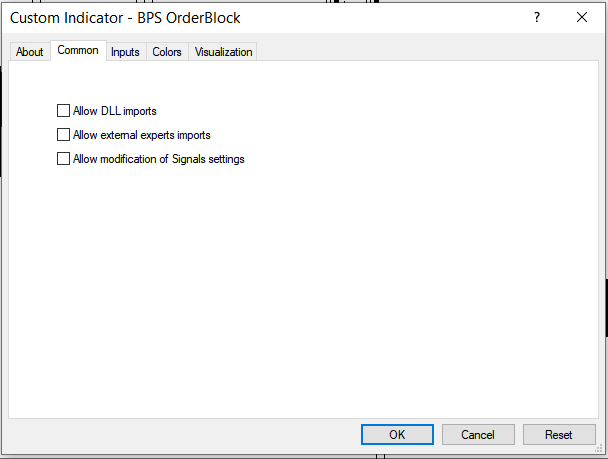Select the Common tab
This screenshot has width=608, height=459.
coord(78,51)
